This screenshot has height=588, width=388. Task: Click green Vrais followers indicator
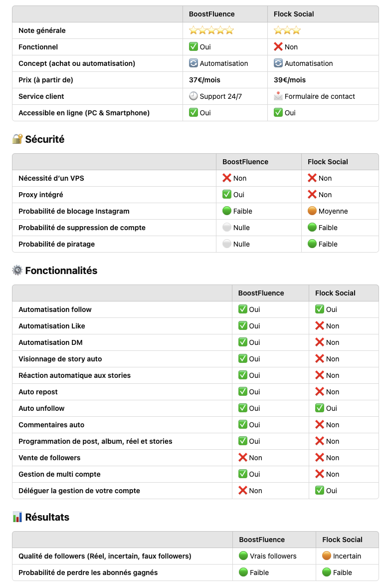243,556
